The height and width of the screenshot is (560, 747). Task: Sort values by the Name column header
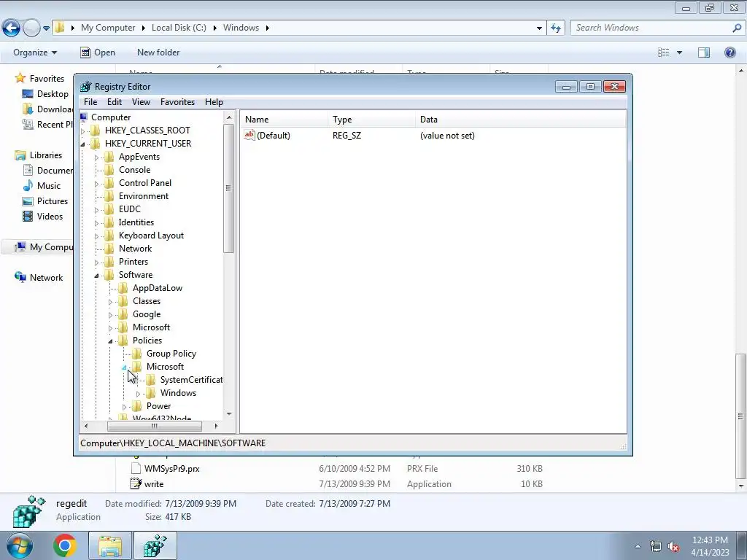[x=284, y=120]
